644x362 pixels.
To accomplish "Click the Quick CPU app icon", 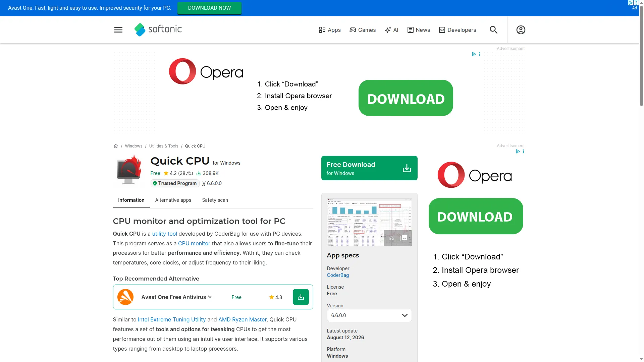I will [129, 170].
